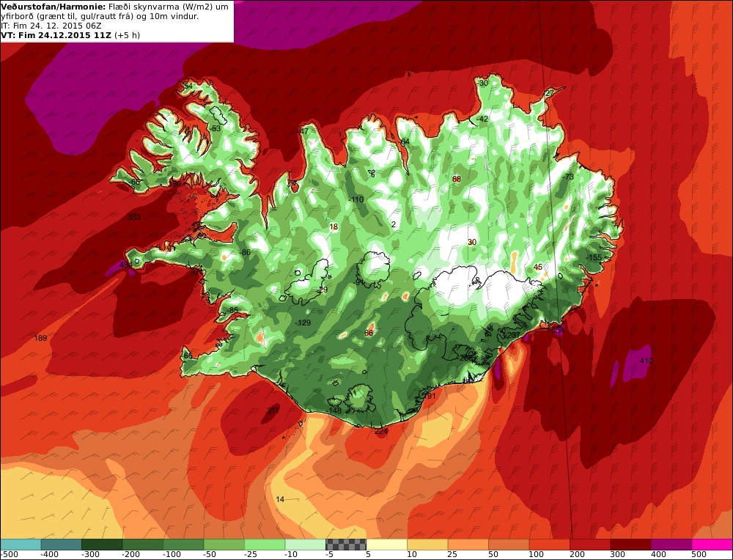Click the checkered -5 to 5 legend swatch
Screen dimensions: 733x560
tap(346, 545)
